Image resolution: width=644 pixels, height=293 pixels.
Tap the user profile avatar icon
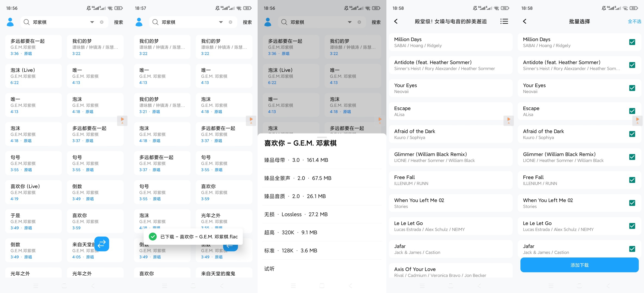[x=10, y=22]
